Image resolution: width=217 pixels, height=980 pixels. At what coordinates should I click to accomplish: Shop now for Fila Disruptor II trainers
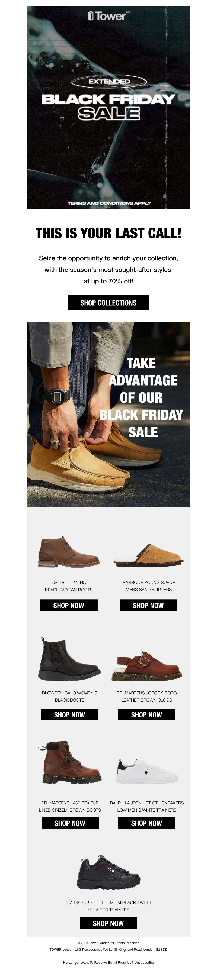tap(108, 923)
